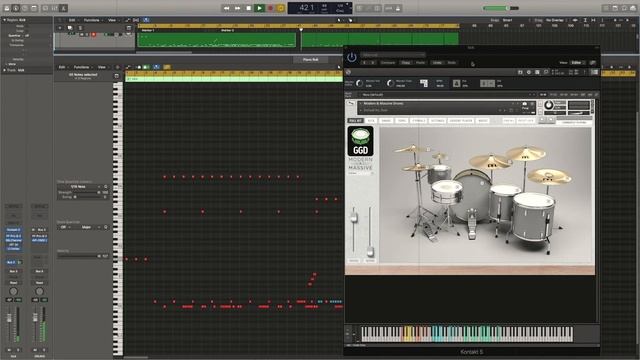Screen dimensions: 640x360
Task: Add a new track with plus button
Action: (x=60, y=28)
